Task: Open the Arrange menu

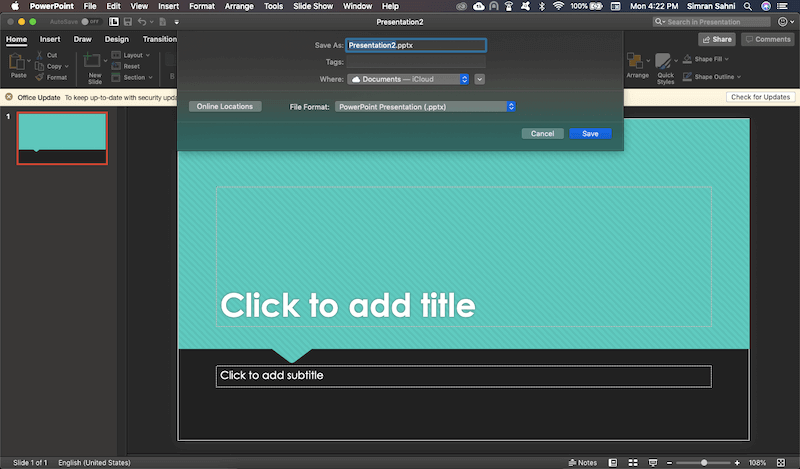Action: [x=239, y=6]
